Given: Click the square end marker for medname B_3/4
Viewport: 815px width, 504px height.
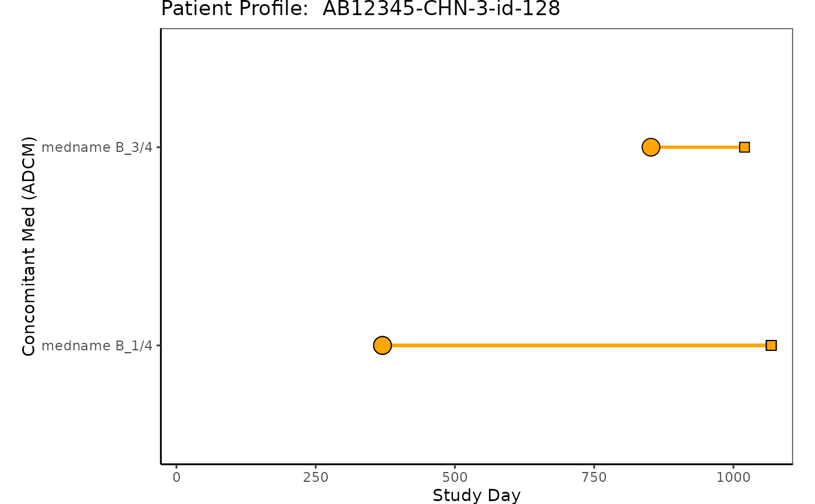Looking at the screenshot, I should (x=744, y=147).
